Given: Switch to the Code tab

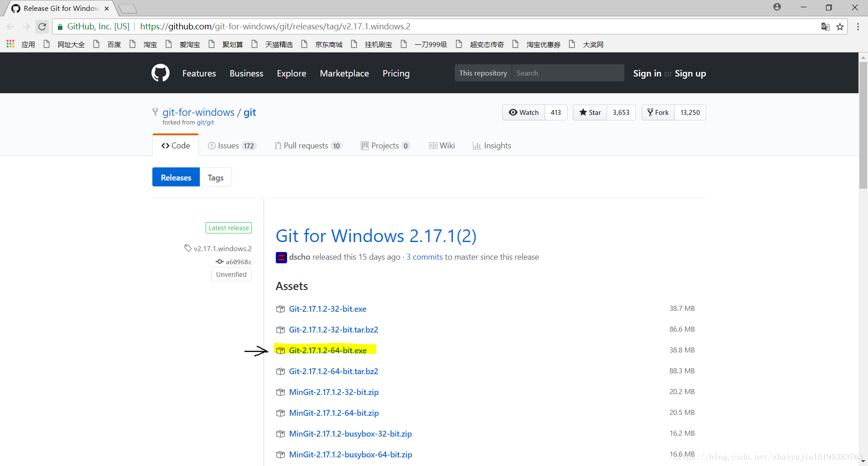Looking at the screenshot, I should (176, 145).
